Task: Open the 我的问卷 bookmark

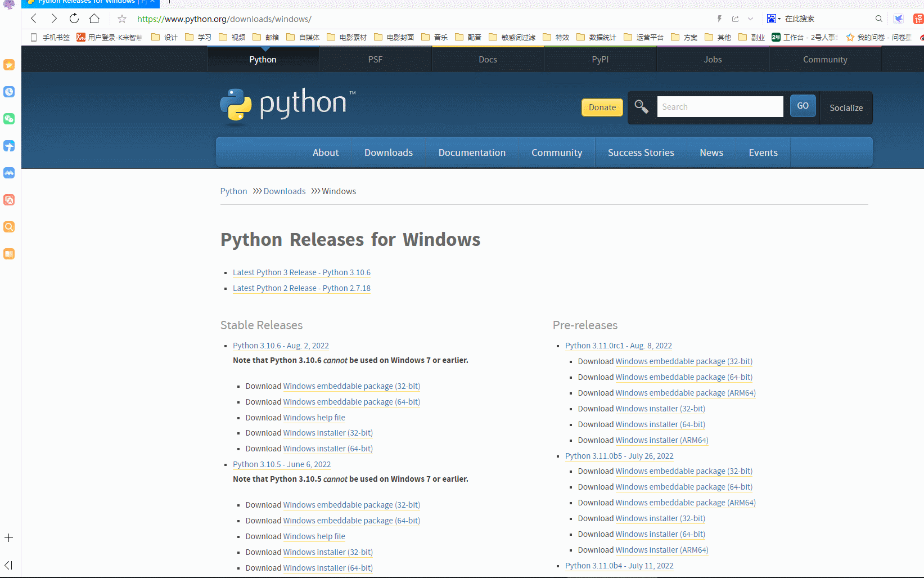Action: pyautogui.click(x=878, y=37)
